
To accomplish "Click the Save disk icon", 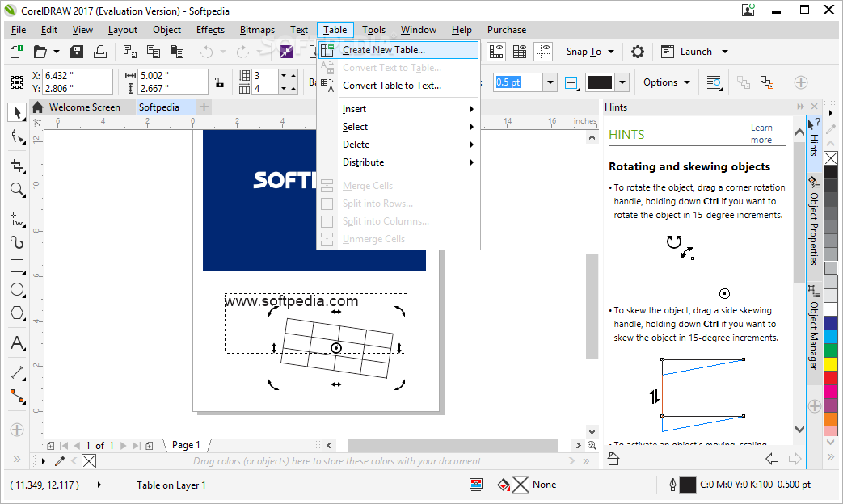I will click(x=77, y=52).
